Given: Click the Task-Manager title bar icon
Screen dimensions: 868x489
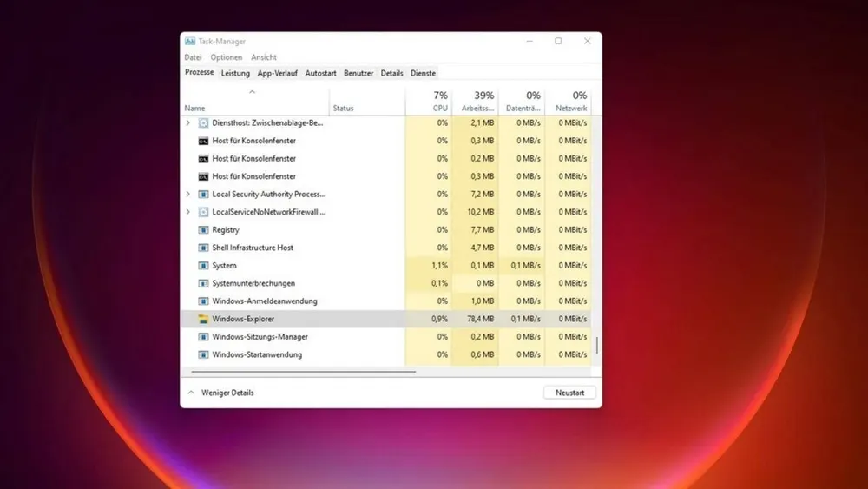Looking at the screenshot, I should (x=189, y=41).
